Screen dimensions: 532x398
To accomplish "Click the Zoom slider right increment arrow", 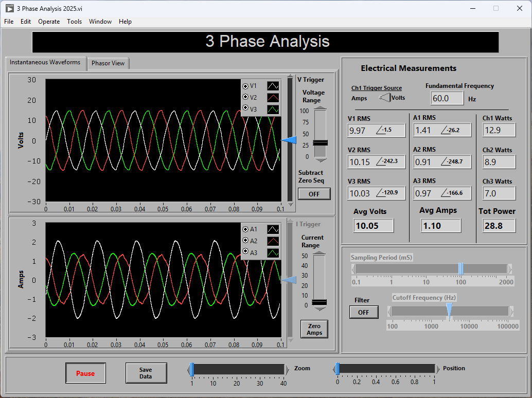I will point(288,369).
